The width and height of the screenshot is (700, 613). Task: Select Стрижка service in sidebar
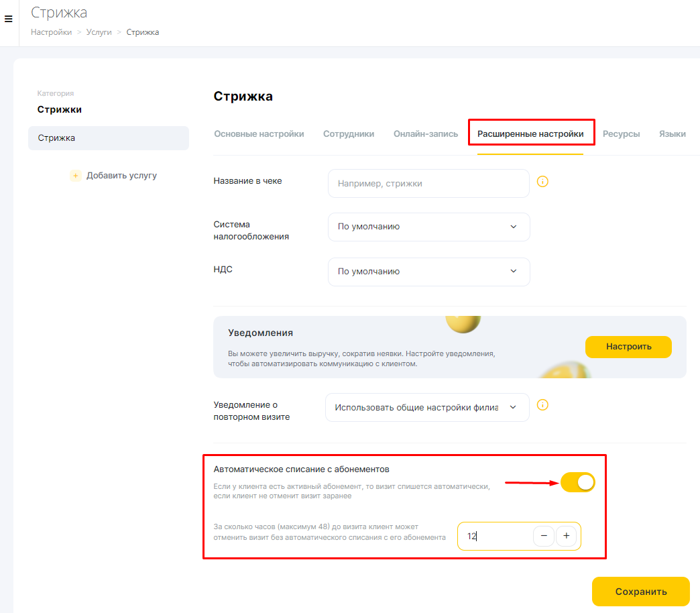[109, 138]
